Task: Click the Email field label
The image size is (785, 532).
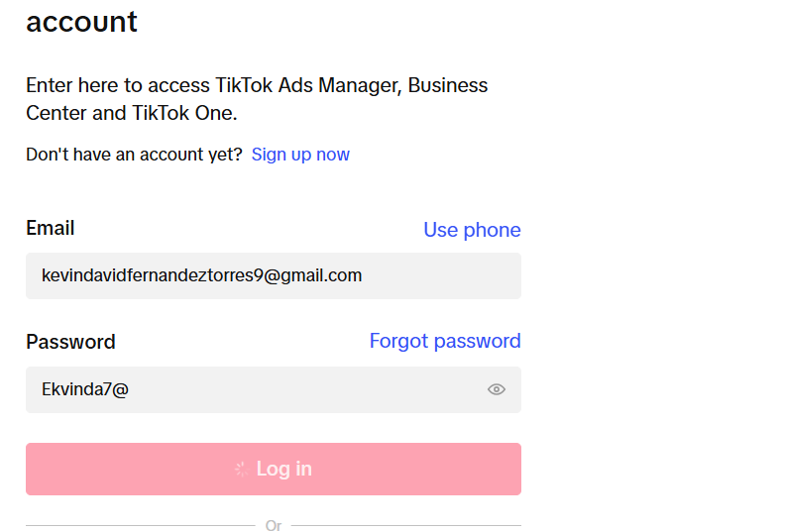Action: point(51,228)
